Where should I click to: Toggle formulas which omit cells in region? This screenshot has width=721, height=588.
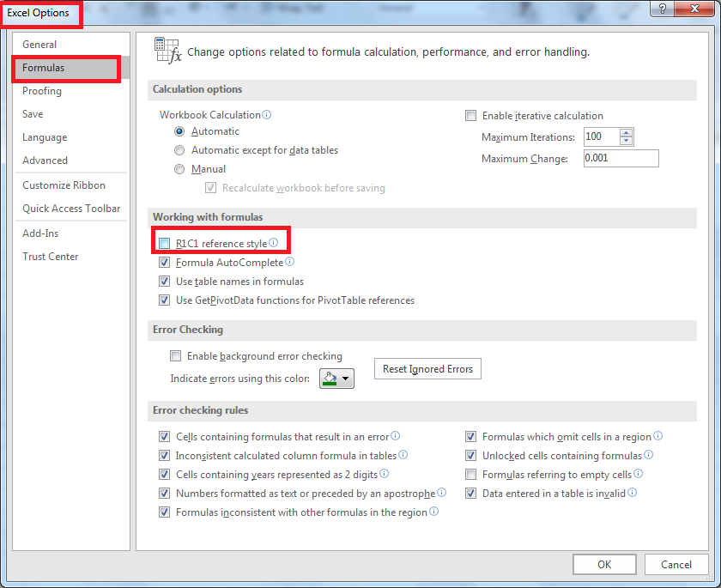tap(470, 436)
